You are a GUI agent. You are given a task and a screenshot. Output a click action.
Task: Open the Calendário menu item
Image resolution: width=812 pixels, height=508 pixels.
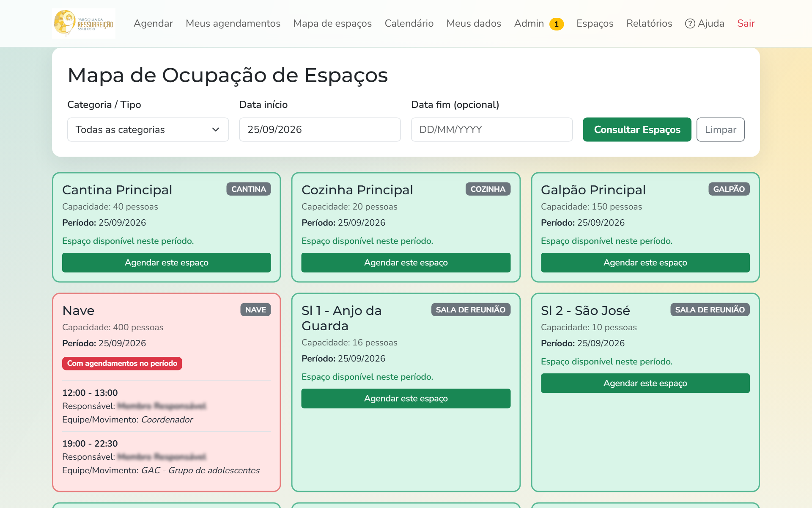coord(409,23)
